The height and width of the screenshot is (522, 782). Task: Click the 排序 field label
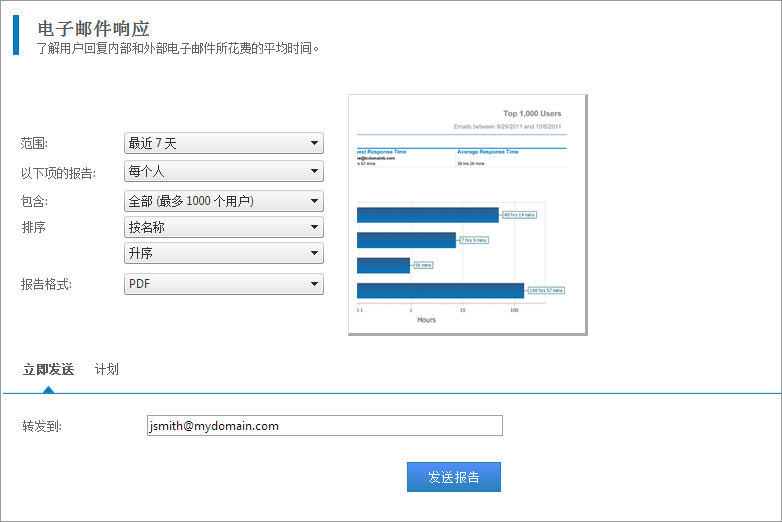pyautogui.click(x=33, y=228)
